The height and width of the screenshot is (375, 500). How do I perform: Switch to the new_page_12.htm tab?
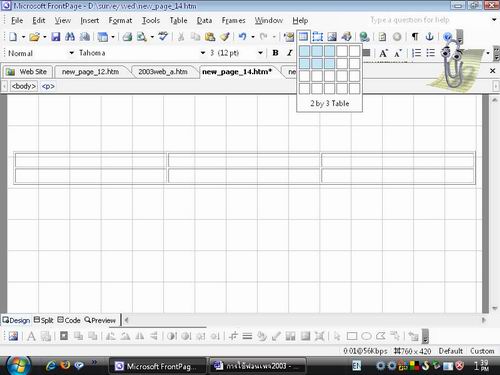pos(90,72)
